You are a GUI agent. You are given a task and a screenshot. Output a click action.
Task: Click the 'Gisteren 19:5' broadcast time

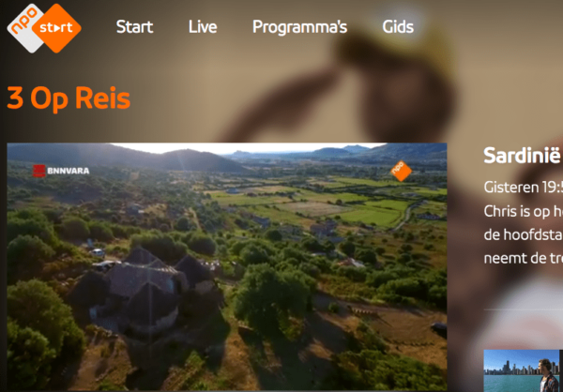(524, 187)
